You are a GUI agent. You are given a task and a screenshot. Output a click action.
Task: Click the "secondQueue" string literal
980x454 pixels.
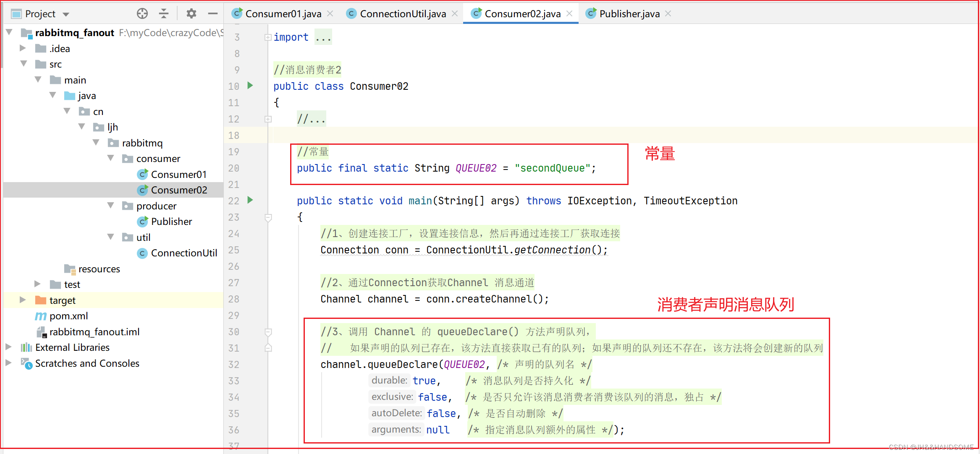553,168
